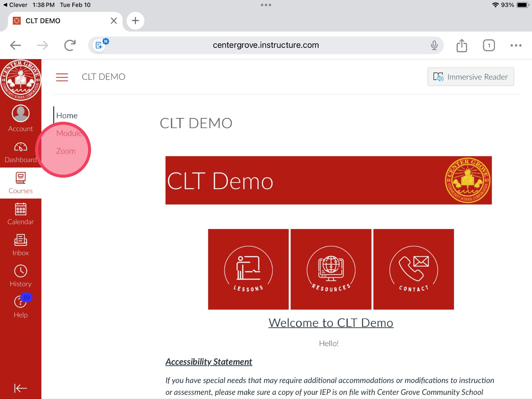
Task: Click the Accessibility Statement heading
Action: (209, 362)
